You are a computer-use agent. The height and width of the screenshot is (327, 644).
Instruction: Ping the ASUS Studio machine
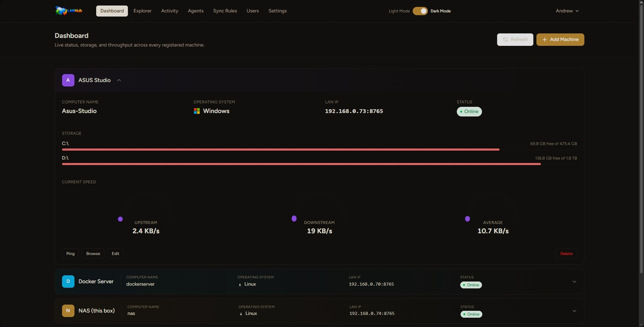[x=70, y=254]
